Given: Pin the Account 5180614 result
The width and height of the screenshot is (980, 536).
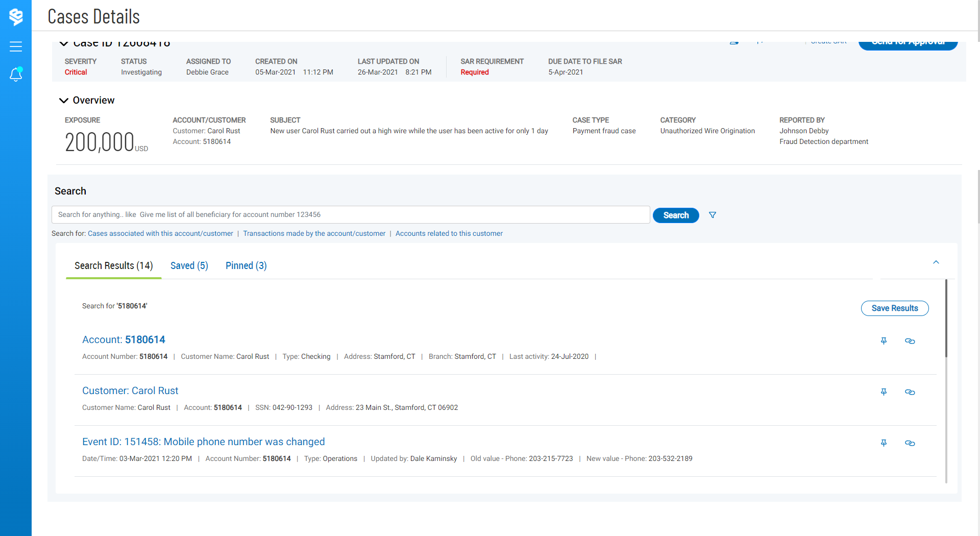Looking at the screenshot, I should coord(884,341).
